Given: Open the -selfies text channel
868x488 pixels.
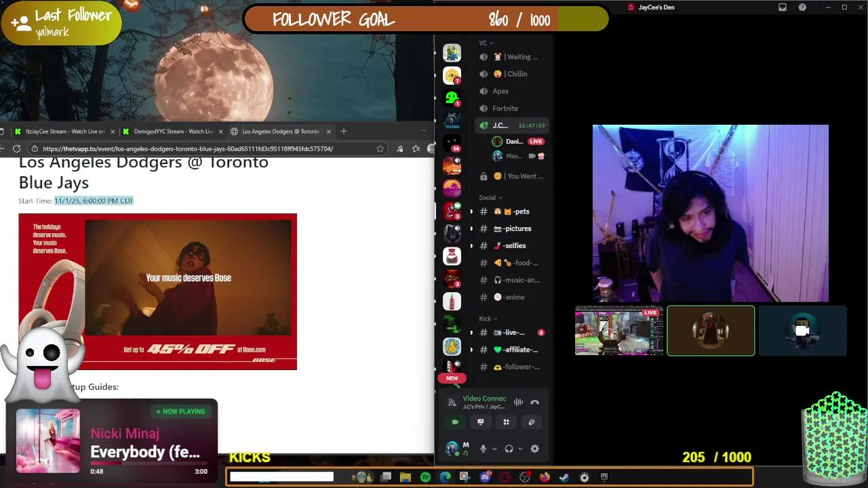Looking at the screenshot, I should pos(512,246).
